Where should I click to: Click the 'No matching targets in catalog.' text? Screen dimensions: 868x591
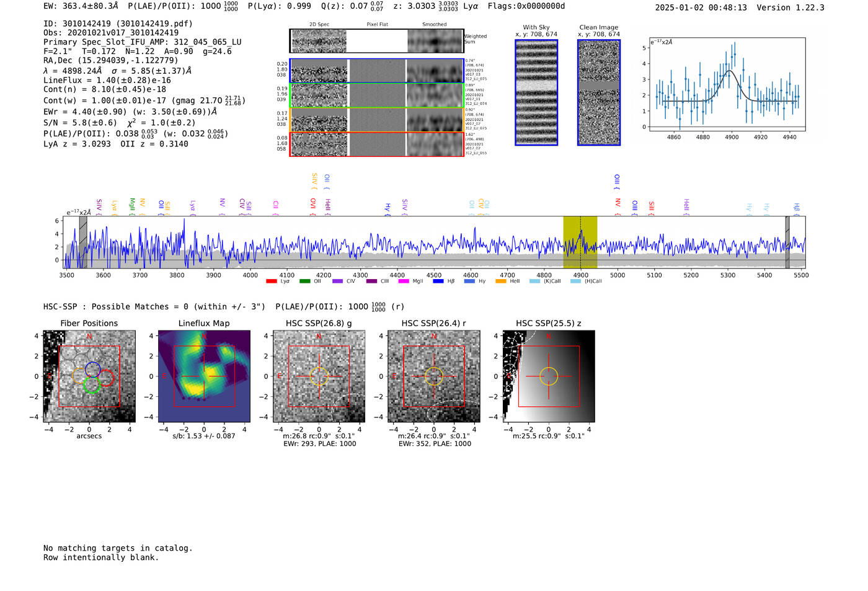coord(118,548)
